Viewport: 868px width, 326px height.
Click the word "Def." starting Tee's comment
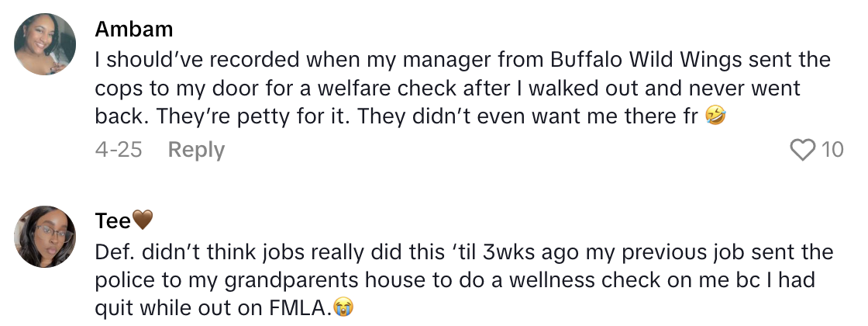(115, 252)
